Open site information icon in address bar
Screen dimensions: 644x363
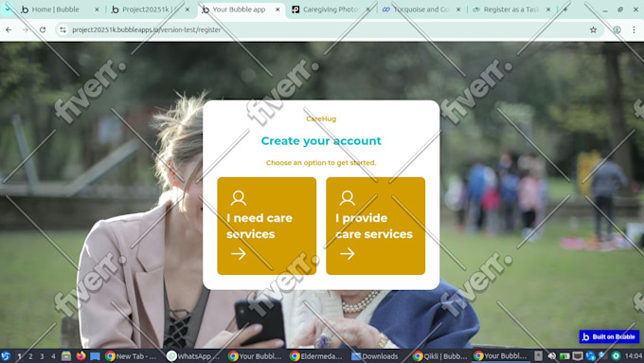click(63, 29)
